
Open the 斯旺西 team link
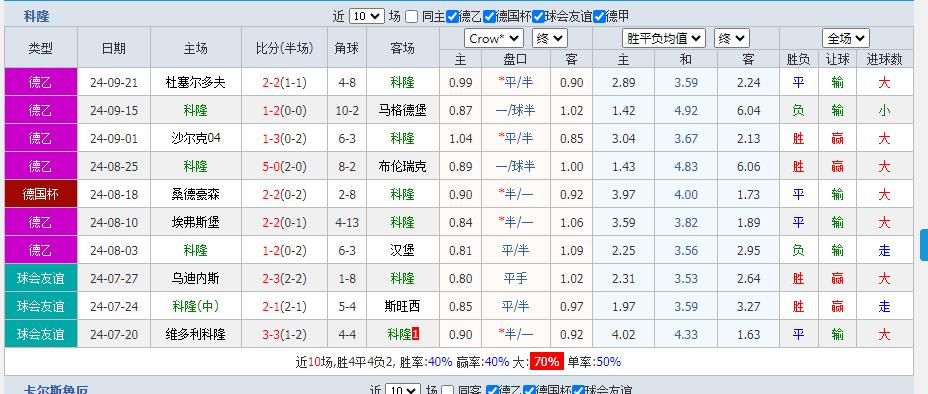[x=402, y=306]
